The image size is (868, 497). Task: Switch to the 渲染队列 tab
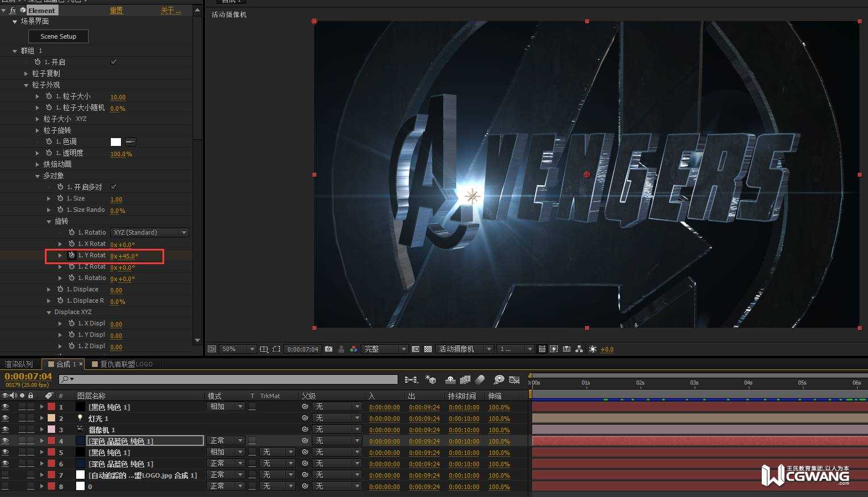19,364
